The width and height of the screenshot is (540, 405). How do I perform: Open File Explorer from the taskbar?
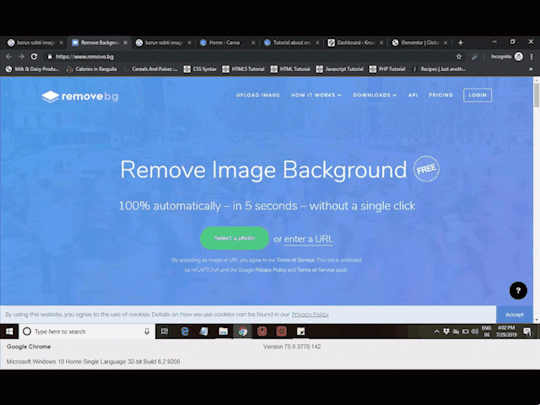coord(223,331)
